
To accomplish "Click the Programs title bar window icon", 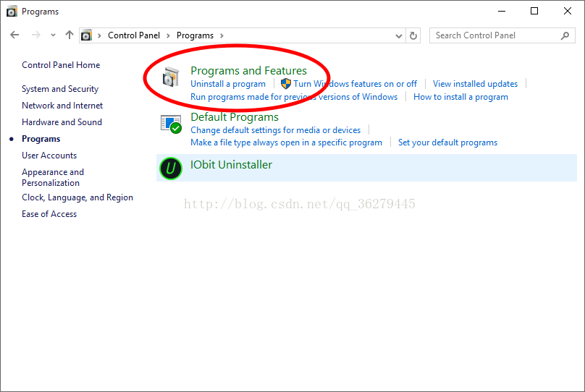I will 12,12.
